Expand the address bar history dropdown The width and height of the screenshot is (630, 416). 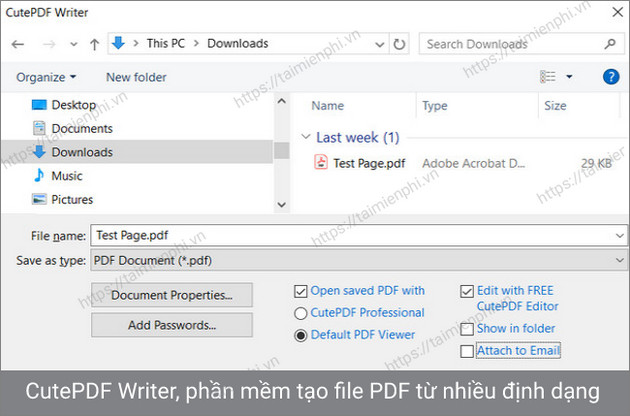click(379, 44)
